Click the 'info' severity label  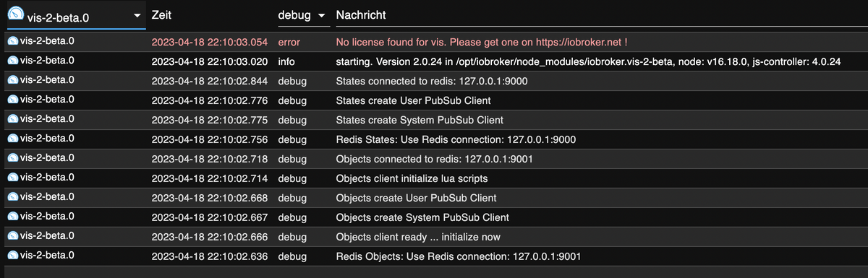tap(286, 62)
